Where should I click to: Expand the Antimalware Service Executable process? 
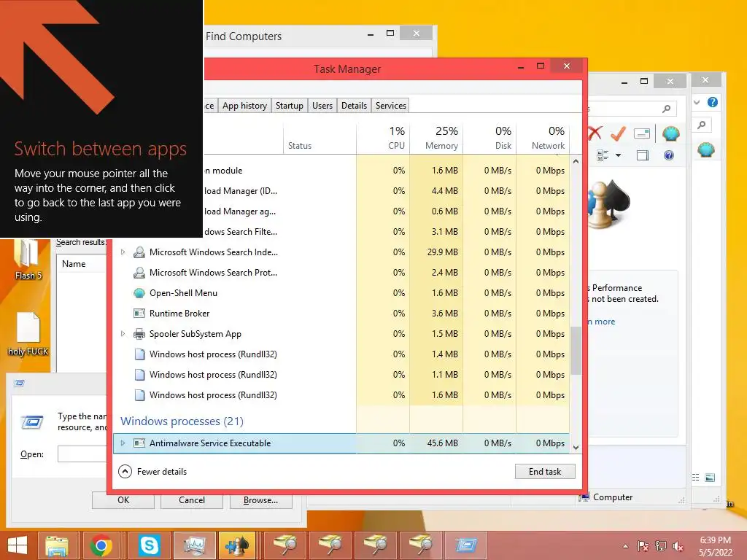tap(123, 443)
